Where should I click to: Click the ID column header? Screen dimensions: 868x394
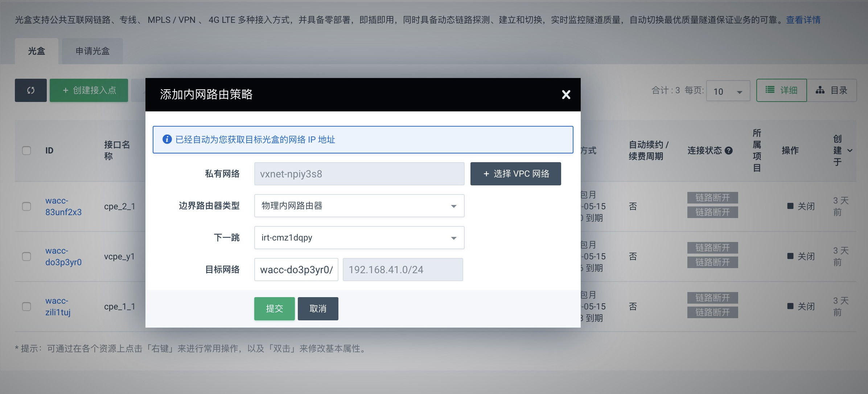click(x=49, y=151)
